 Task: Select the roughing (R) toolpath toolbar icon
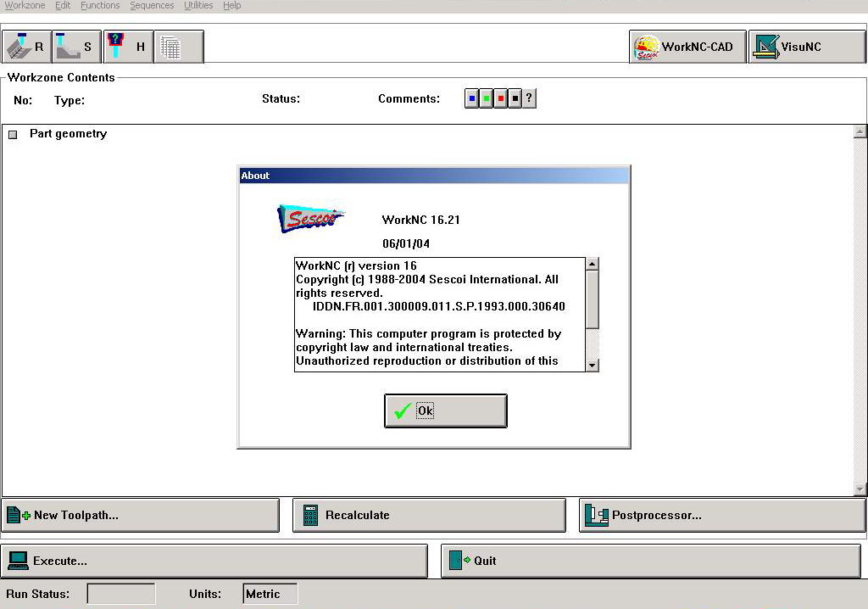(x=27, y=47)
